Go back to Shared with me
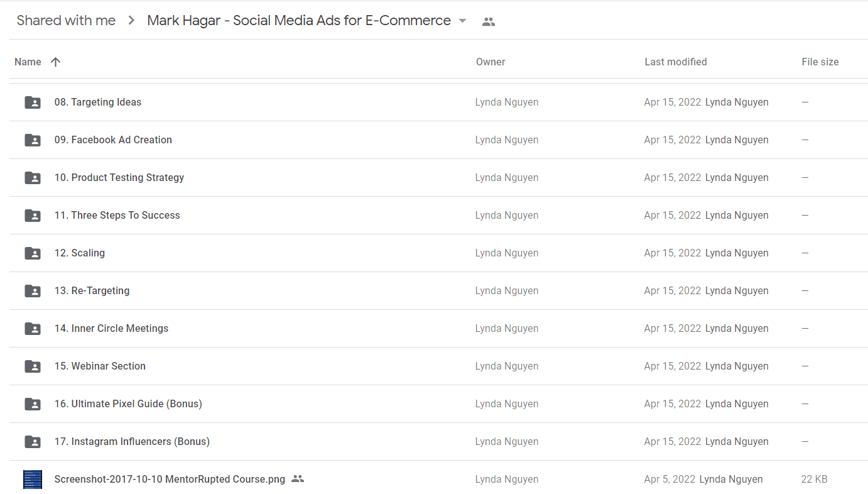This screenshot has height=494, width=868. 66,21
